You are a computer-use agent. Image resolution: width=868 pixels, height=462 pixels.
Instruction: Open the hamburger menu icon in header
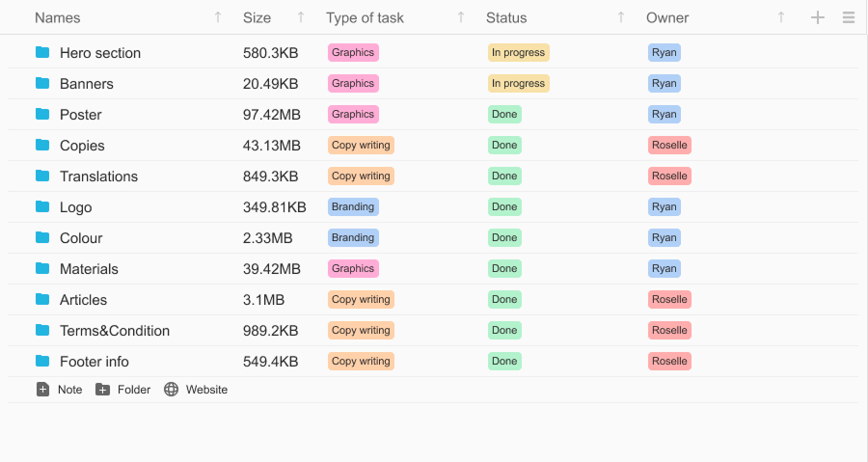(849, 17)
